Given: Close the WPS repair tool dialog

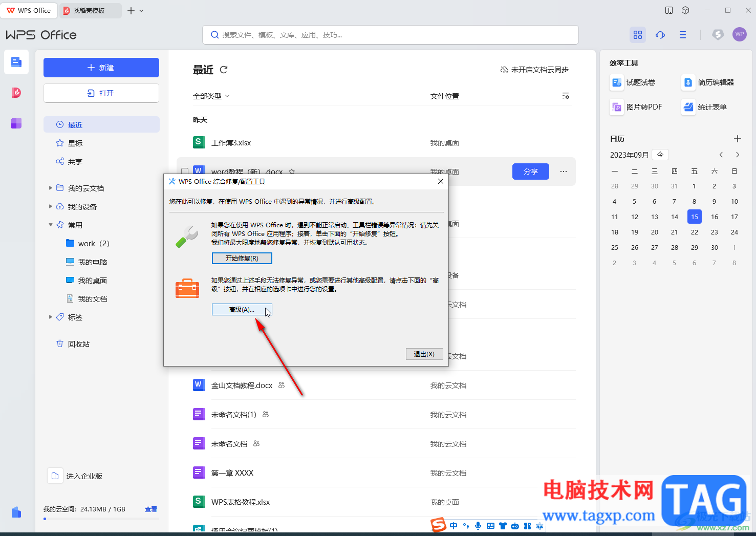Looking at the screenshot, I should 441,181.
